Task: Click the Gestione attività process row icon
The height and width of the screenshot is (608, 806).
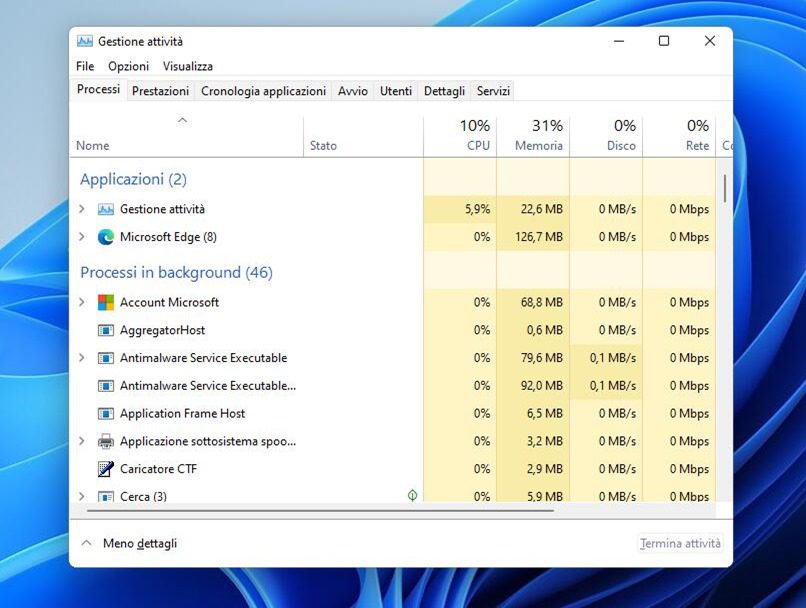Action: 105,209
